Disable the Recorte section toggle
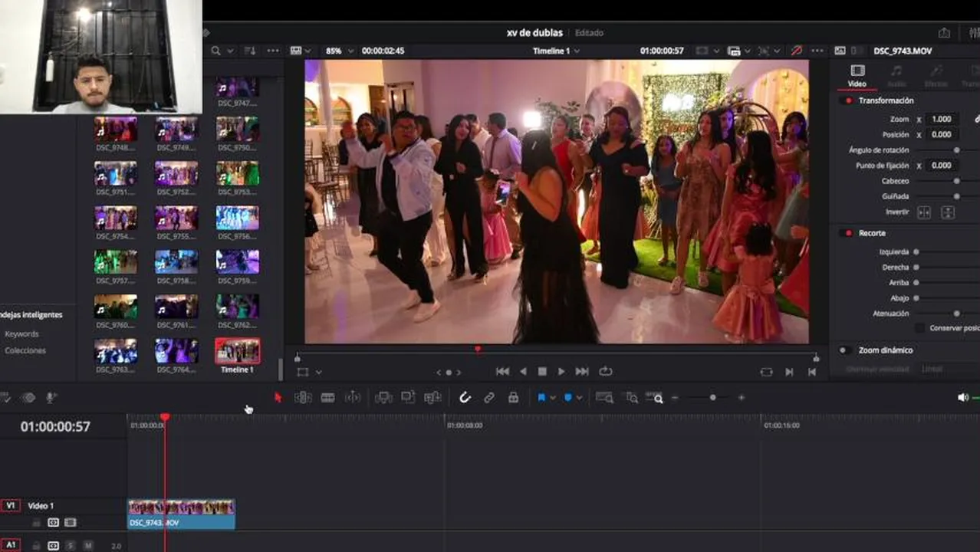This screenshot has width=980, height=552. tap(847, 233)
